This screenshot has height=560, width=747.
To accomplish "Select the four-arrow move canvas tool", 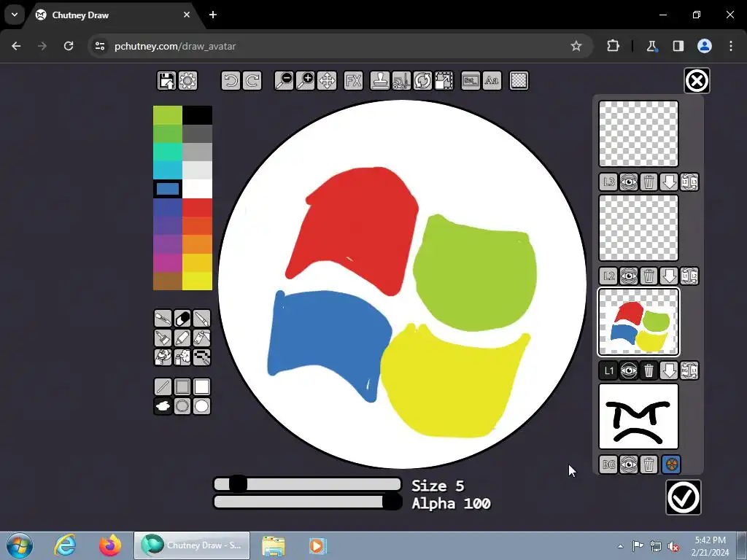I will (x=327, y=80).
